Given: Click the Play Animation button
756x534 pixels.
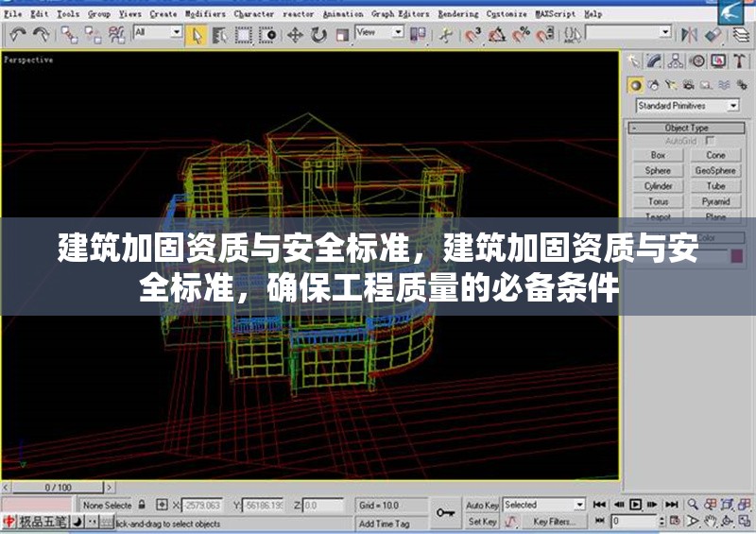Looking at the screenshot, I should click(x=635, y=505).
